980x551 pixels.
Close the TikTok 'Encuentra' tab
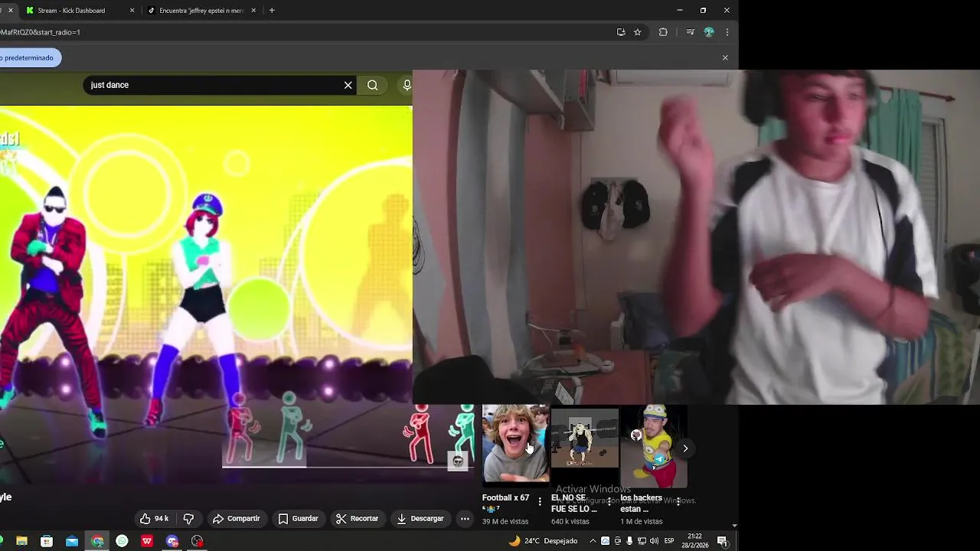pos(253,11)
